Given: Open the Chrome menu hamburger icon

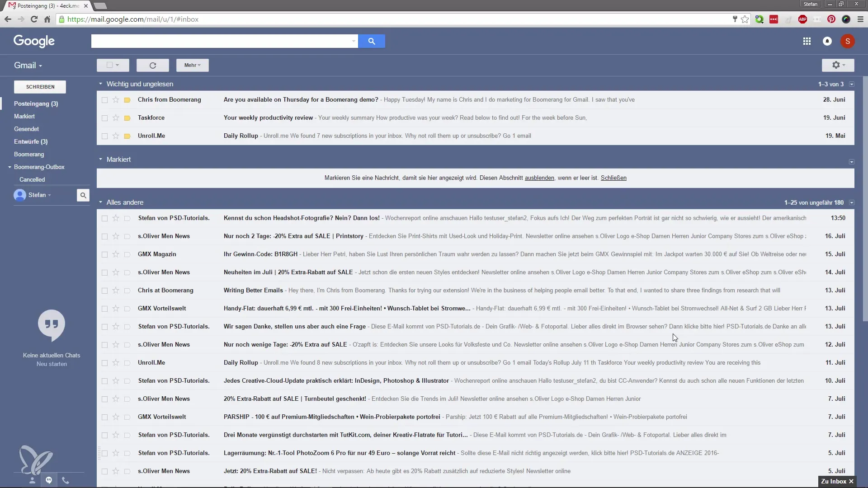Looking at the screenshot, I should pyautogui.click(x=860, y=19).
